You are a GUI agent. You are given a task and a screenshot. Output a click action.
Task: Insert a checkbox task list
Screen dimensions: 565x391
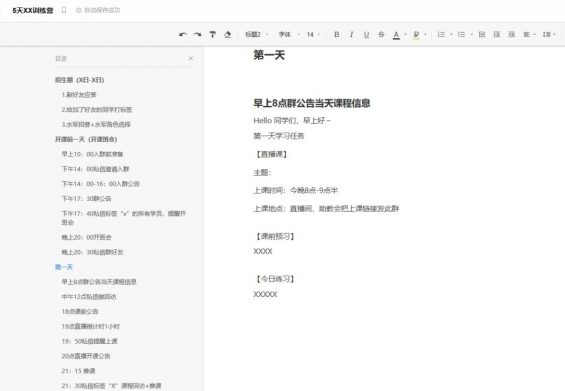click(482, 35)
